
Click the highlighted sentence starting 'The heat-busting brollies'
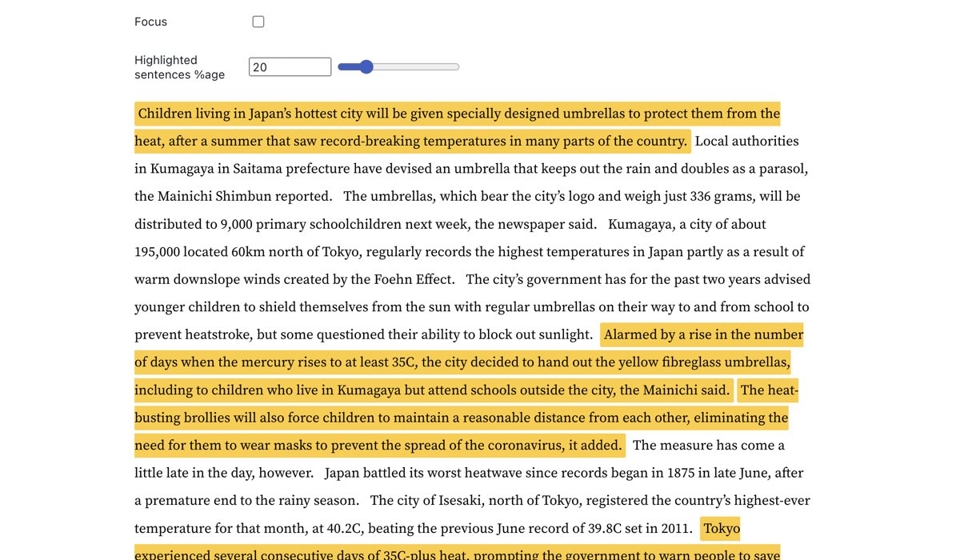pos(461,418)
